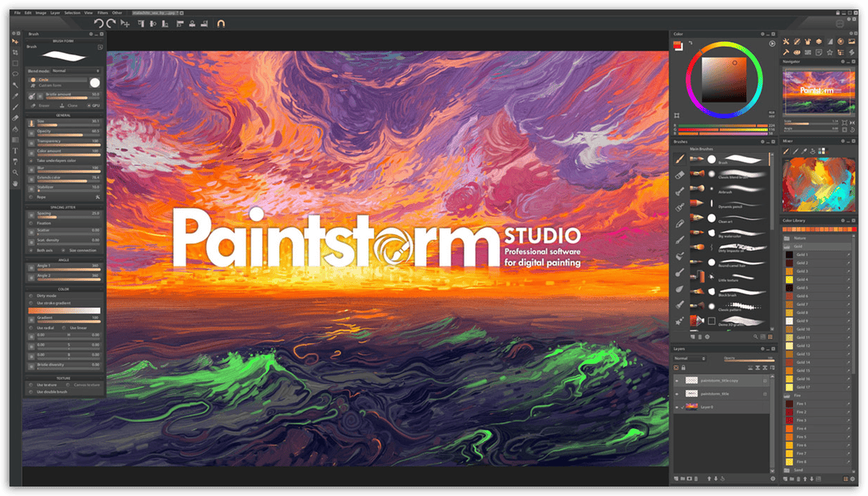Open the Filters menu
Image resolution: width=868 pixels, height=496 pixels.
pos(103,13)
